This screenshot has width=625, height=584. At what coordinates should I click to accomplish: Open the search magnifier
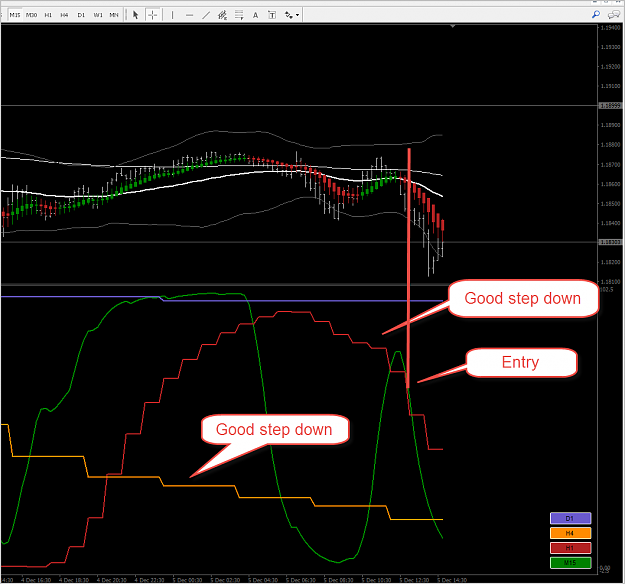[596, 15]
